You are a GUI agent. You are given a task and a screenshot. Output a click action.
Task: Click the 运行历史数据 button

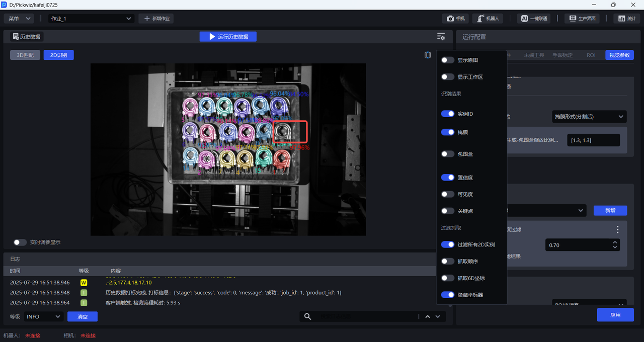228,37
